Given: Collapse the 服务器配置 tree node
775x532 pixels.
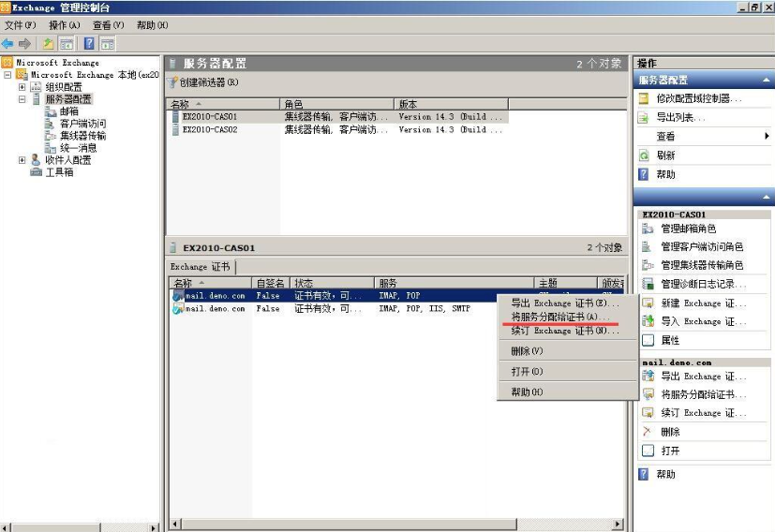Looking at the screenshot, I should pyautogui.click(x=22, y=98).
